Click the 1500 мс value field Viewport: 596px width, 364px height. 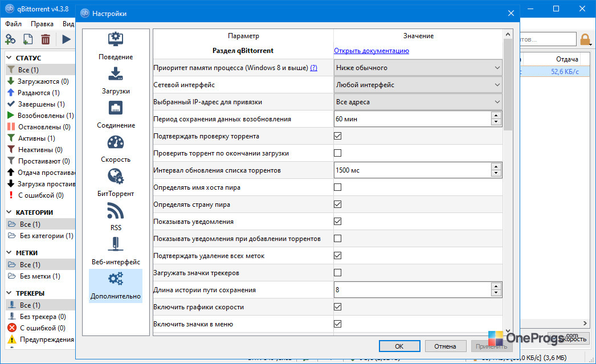413,170
